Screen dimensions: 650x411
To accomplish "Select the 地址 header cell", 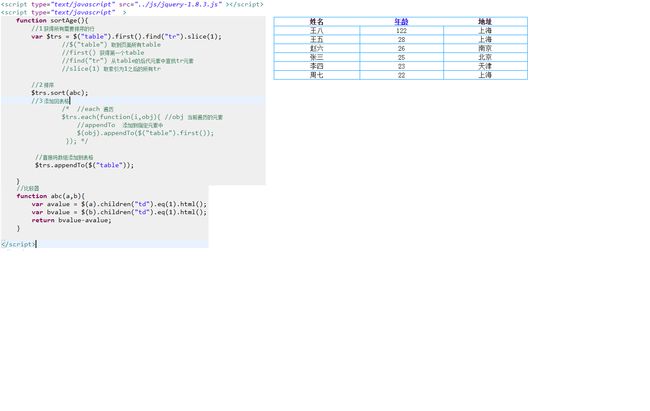I will pos(485,22).
